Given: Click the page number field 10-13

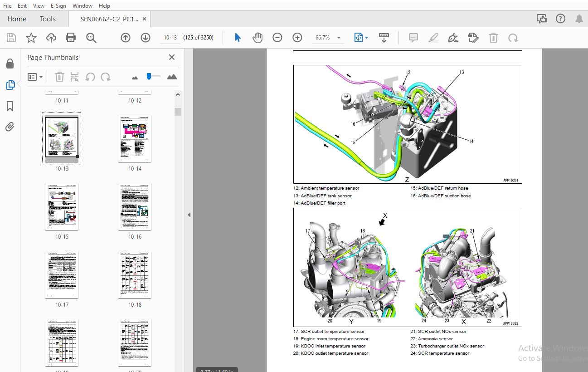Looking at the screenshot, I should click(x=170, y=38).
